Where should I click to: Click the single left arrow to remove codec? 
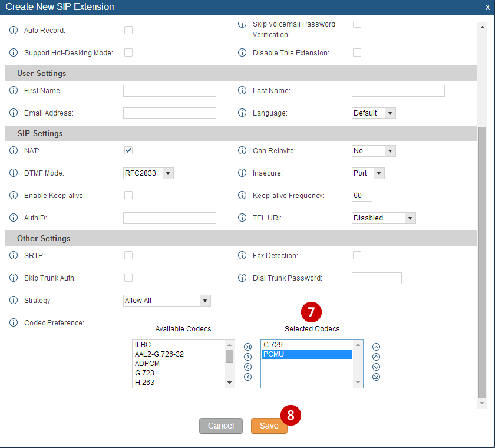247,367
